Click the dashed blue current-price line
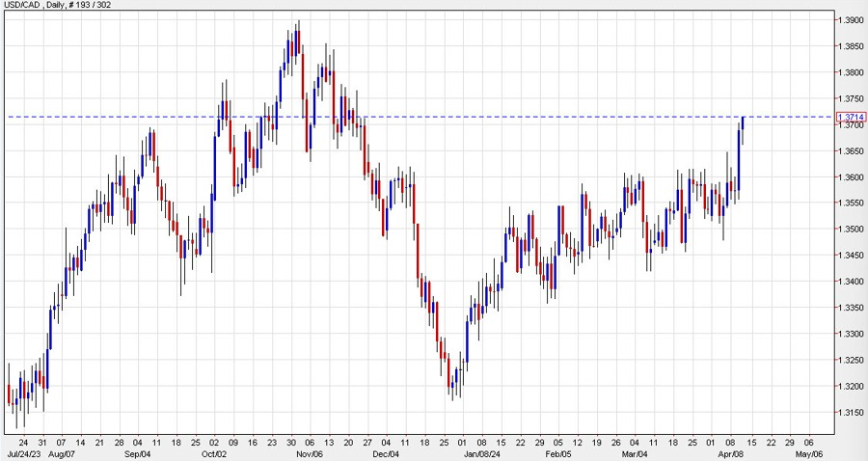Screen dimensions: 868x461 420,117
